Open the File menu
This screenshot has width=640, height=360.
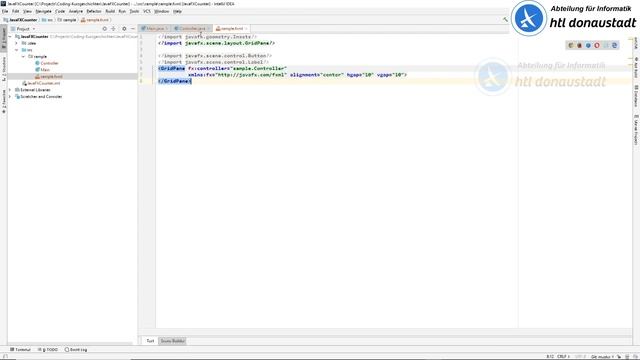pyautogui.click(x=5, y=11)
